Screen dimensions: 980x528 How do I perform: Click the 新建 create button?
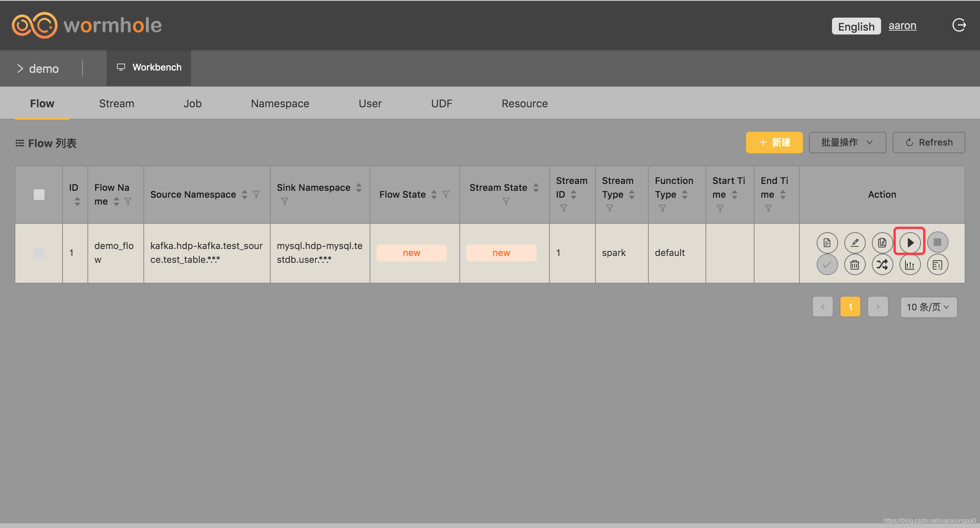point(774,143)
